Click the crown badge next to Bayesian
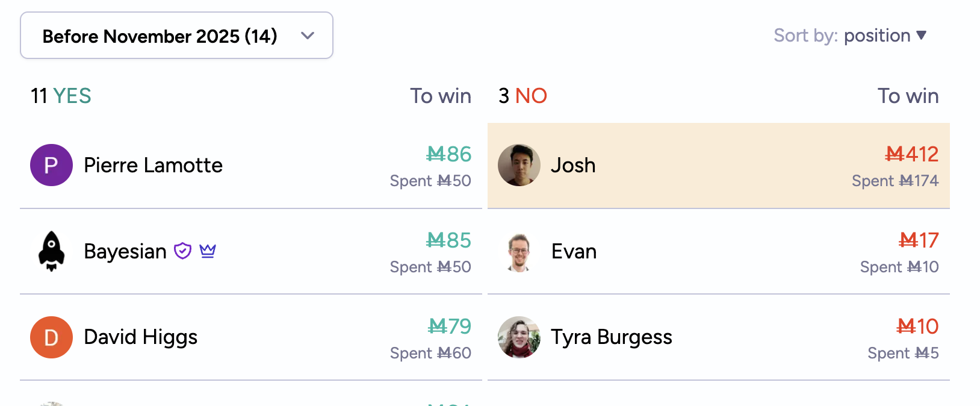 click(208, 251)
